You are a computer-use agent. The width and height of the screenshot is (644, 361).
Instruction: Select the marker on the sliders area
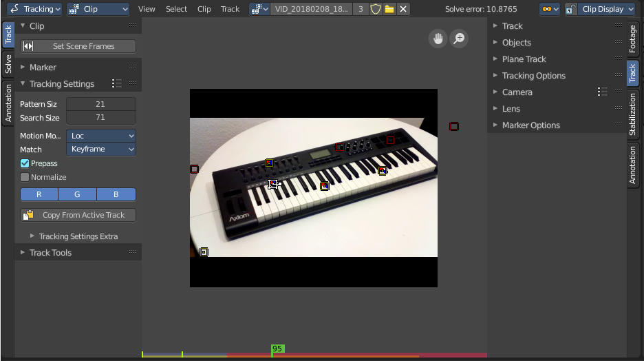[269, 163]
